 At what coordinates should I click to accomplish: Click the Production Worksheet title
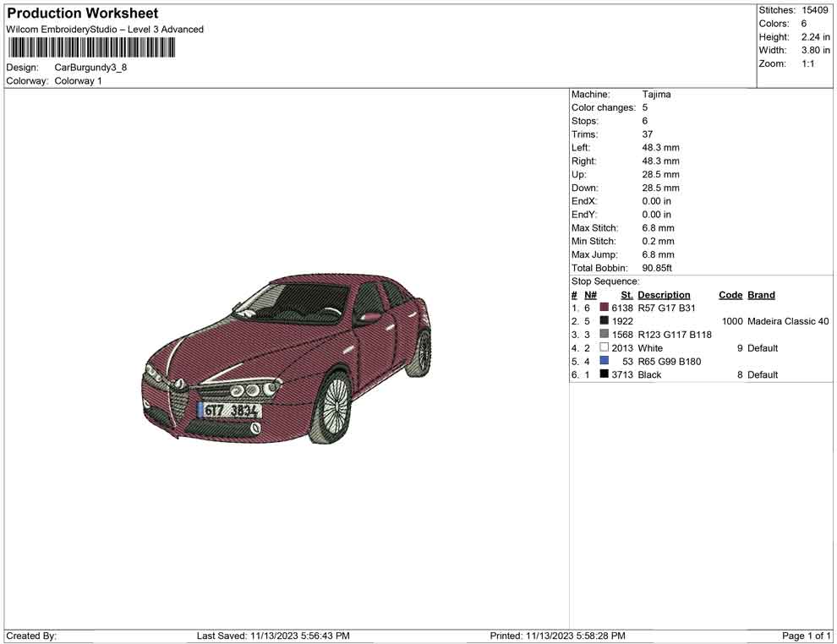point(82,14)
